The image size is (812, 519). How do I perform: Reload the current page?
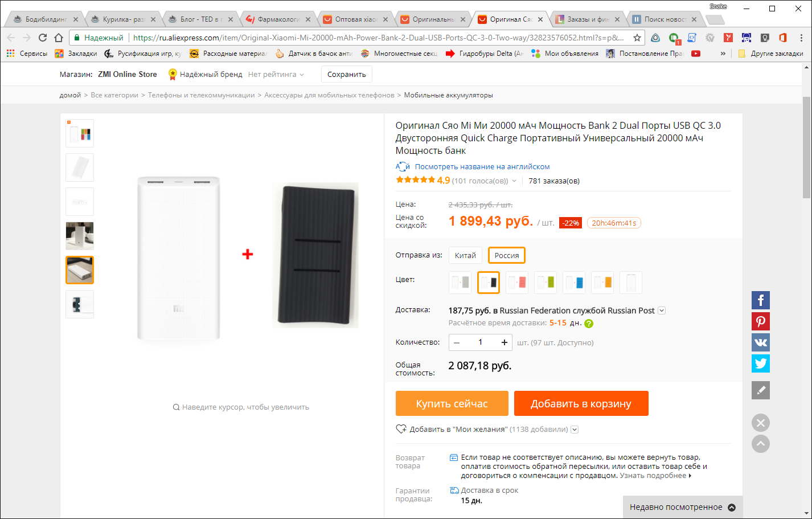(x=43, y=38)
